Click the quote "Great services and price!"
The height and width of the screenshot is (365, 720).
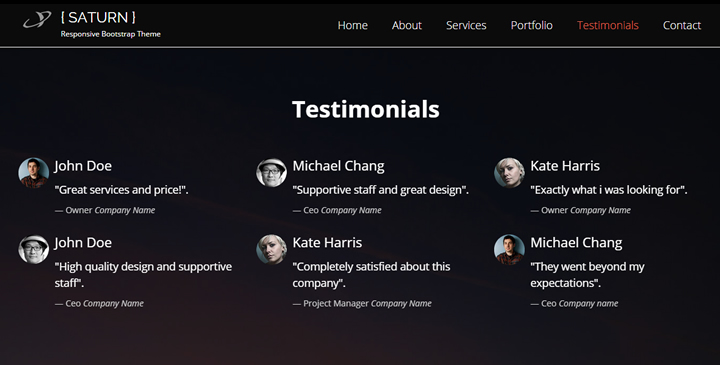[x=122, y=190]
